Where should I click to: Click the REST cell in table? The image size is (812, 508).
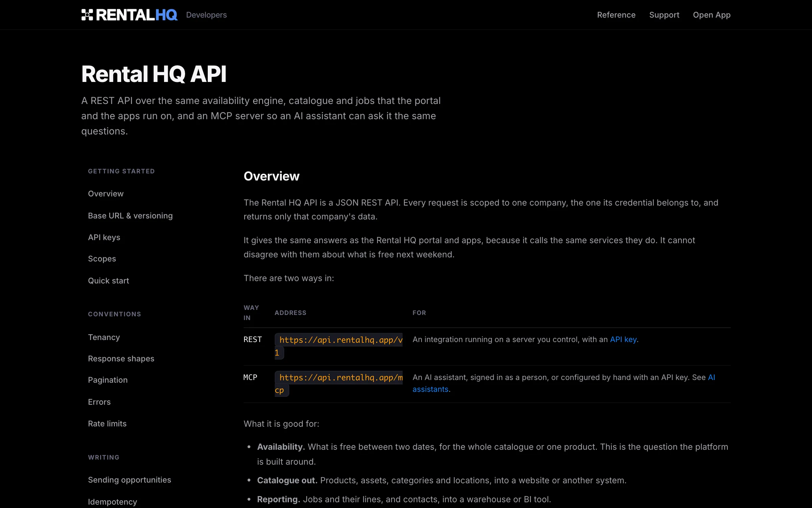tap(253, 339)
